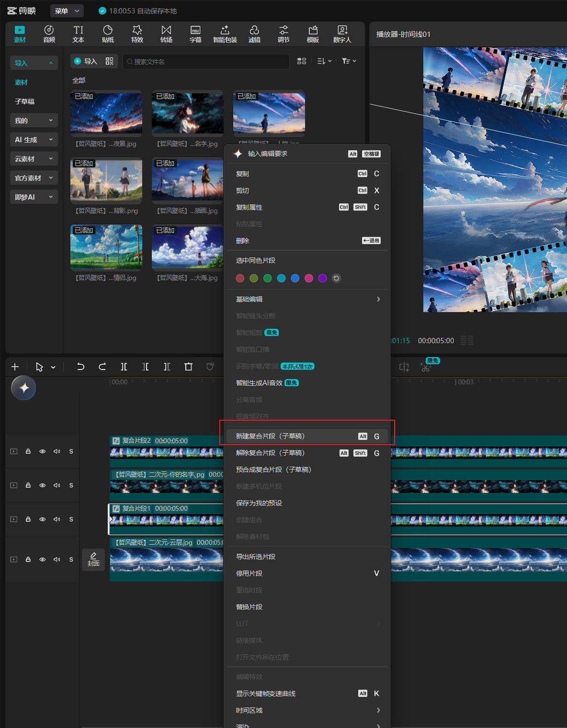Open the 基础编辑 submenu
The image size is (567, 728).
[x=307, y=299]
